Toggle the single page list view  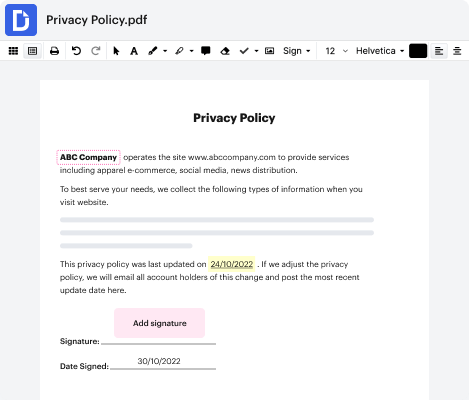pos(32,51)
